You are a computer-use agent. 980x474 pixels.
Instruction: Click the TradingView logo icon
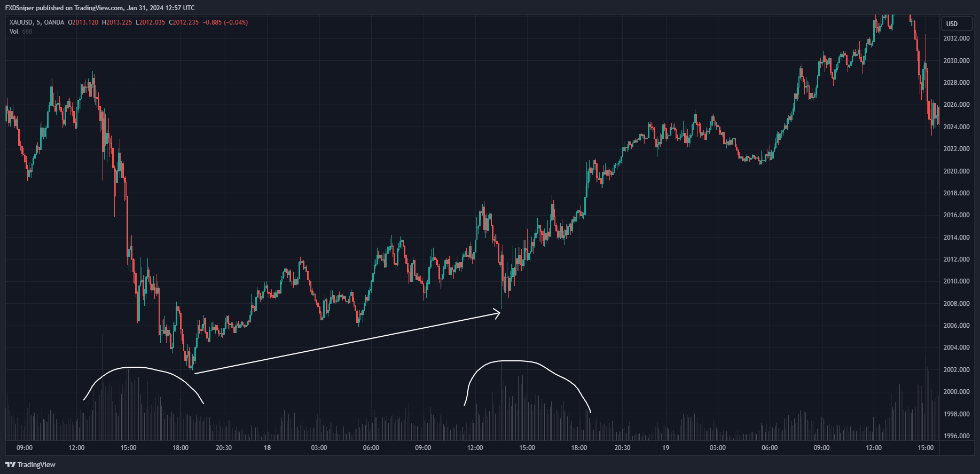click(10, 464)
